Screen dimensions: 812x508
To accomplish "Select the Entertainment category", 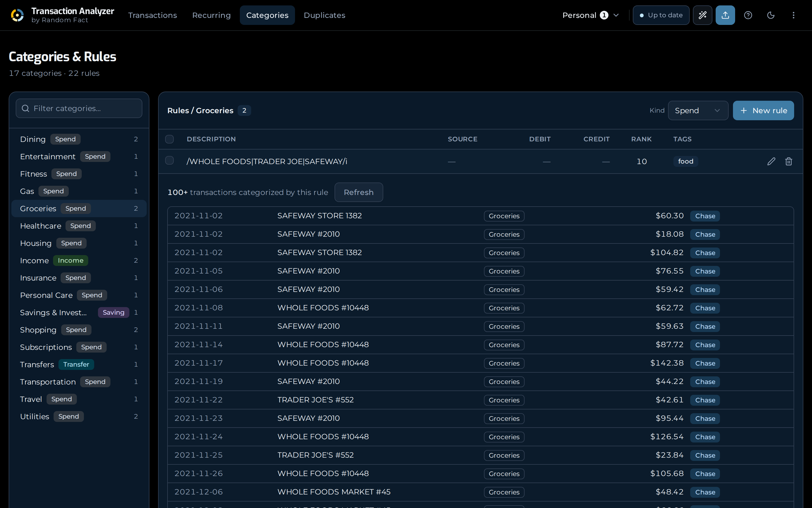I will 79,157.
